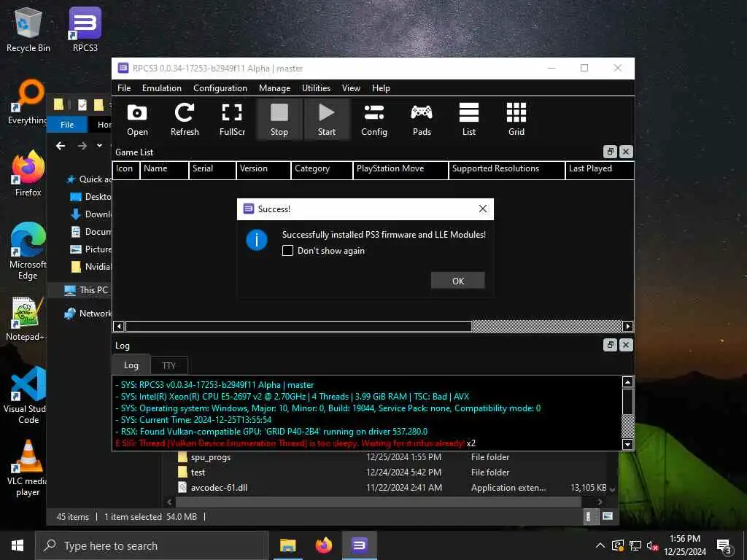Click the Category column header
The width and height of the screenshot is (747, 560).
[322, 169]
